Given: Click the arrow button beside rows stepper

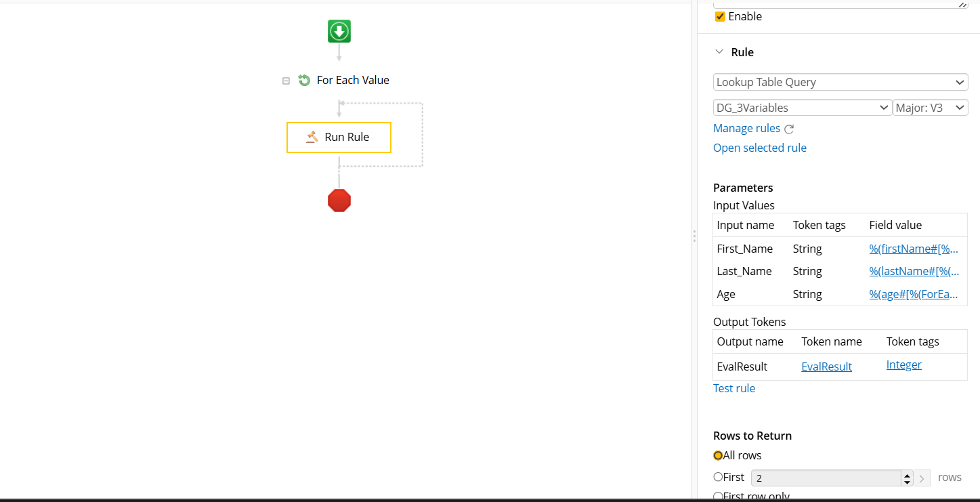Looking at the screenshot, I should pos(922,478).
